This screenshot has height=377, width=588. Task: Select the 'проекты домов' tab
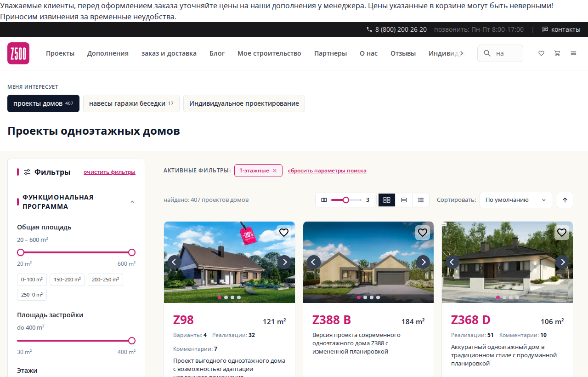coord(43,103)
